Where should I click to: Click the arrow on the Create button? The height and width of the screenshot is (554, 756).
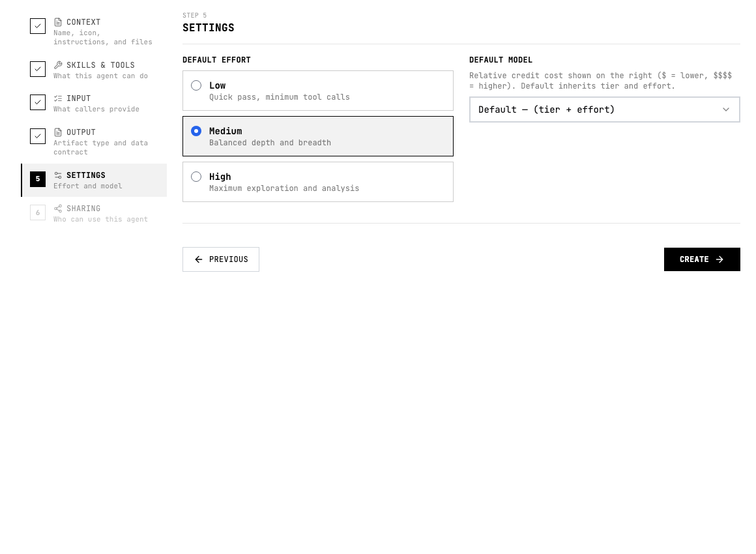(x=720, y=259)
